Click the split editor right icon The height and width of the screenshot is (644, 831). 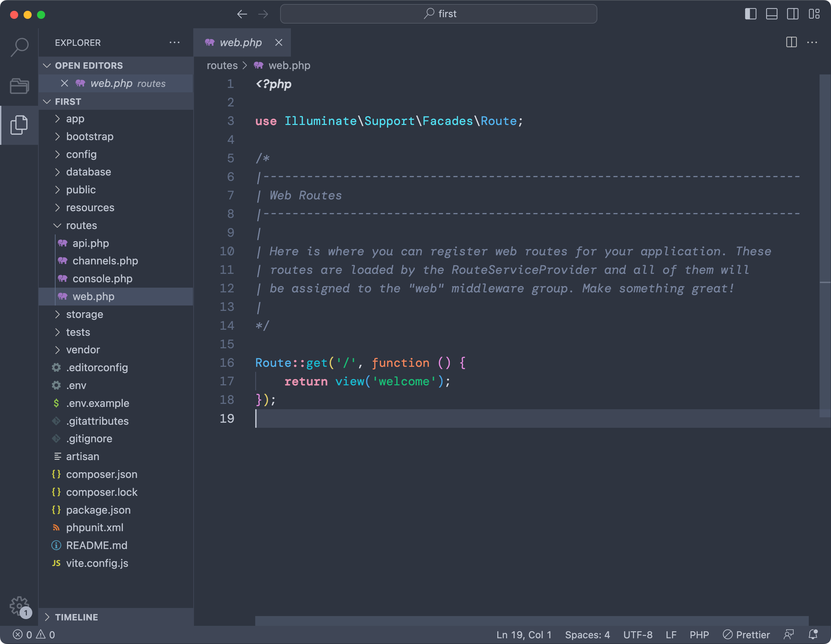pyautogui.click(x=791, y=42)
